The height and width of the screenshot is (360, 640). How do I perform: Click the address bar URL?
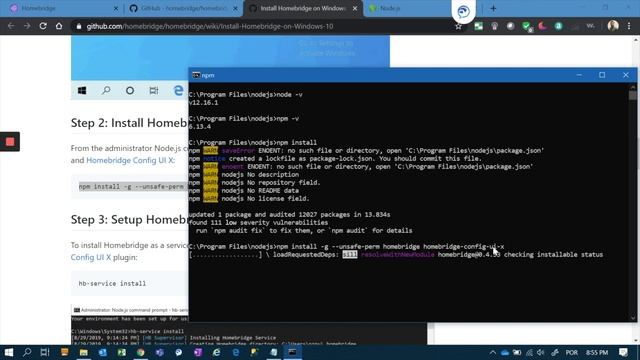tap(210, 26)
